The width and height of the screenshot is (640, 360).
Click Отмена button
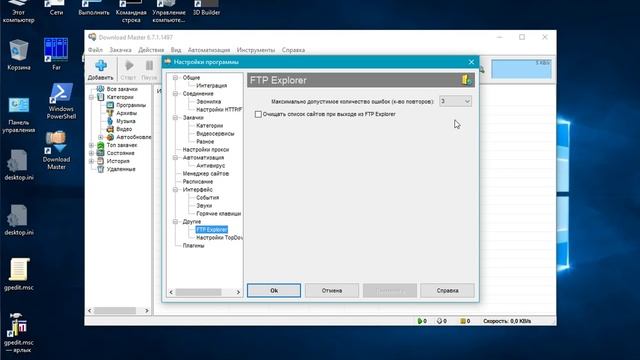(x=332, y=291)
